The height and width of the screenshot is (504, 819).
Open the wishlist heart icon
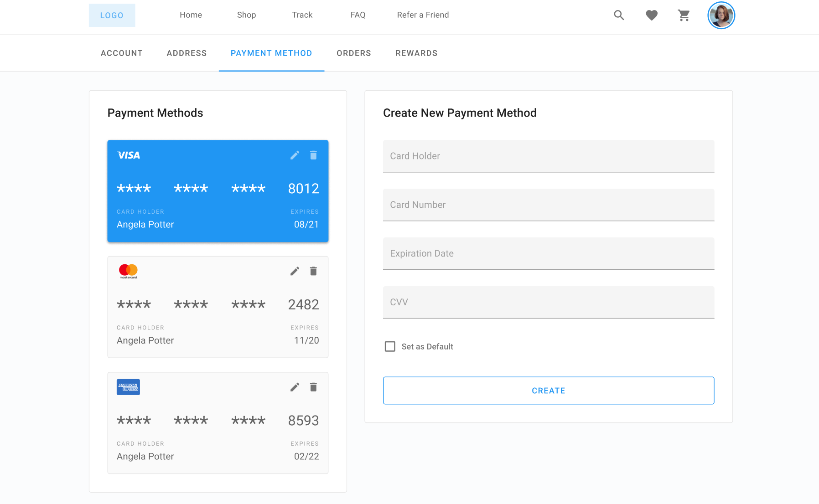click(x=652, y=15)
